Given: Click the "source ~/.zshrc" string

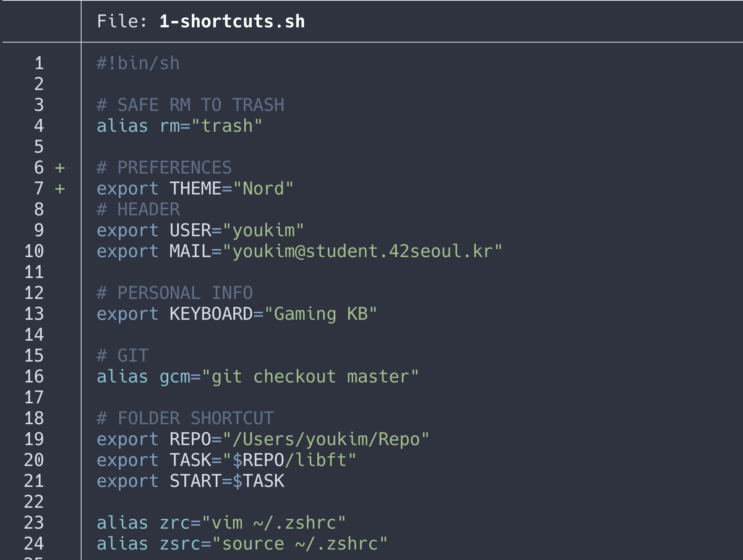Looking at the screenshot, I should click(300, 544).
